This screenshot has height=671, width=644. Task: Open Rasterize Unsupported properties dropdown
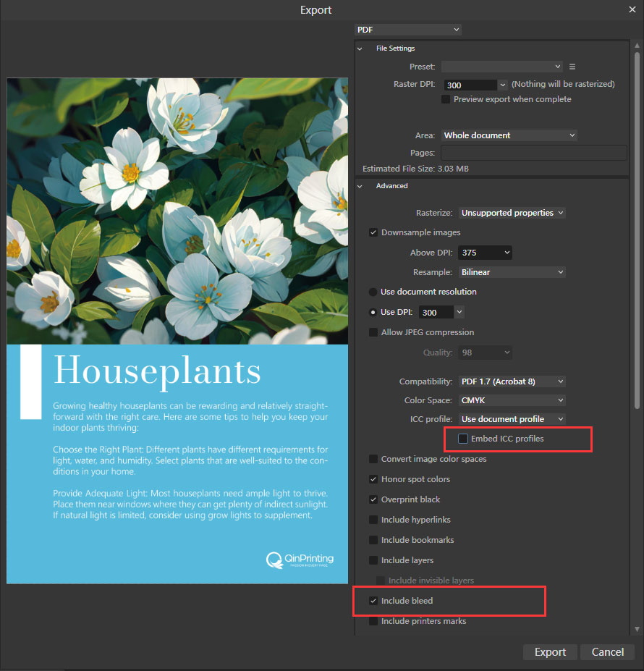point(512,213)
